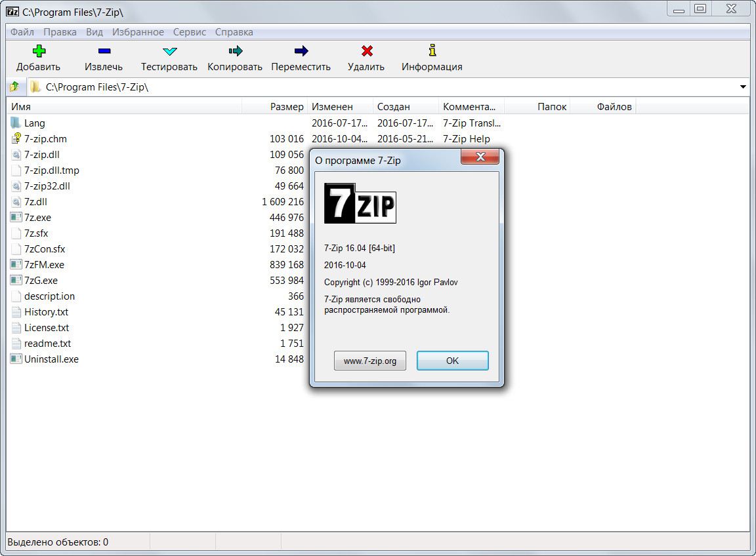Image resolution: width=756 pixels, height=556 pixels.
Task: Click the 7zCon.sfx file name
Action: coord(45,249)
